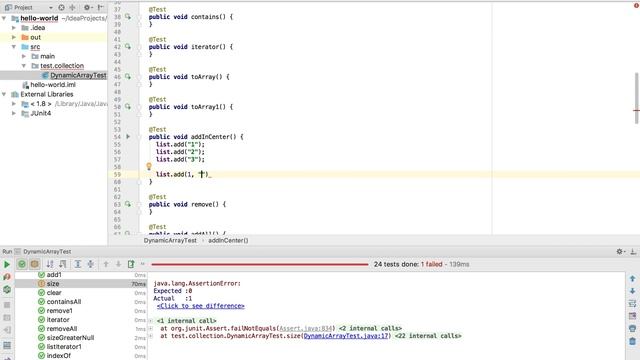Hide the Run tool window
Screen dimensions: 640x360
click(633, 251)
